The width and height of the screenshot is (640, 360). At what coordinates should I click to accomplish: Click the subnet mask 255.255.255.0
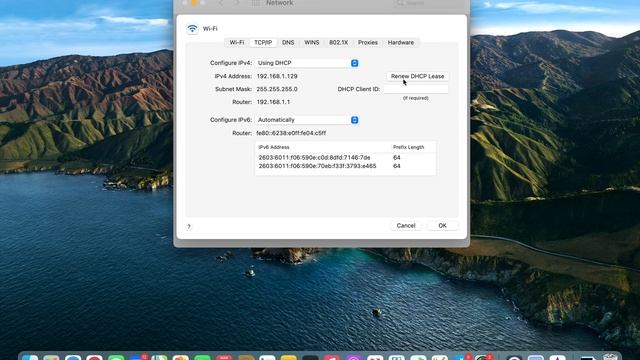coord(277,89)
